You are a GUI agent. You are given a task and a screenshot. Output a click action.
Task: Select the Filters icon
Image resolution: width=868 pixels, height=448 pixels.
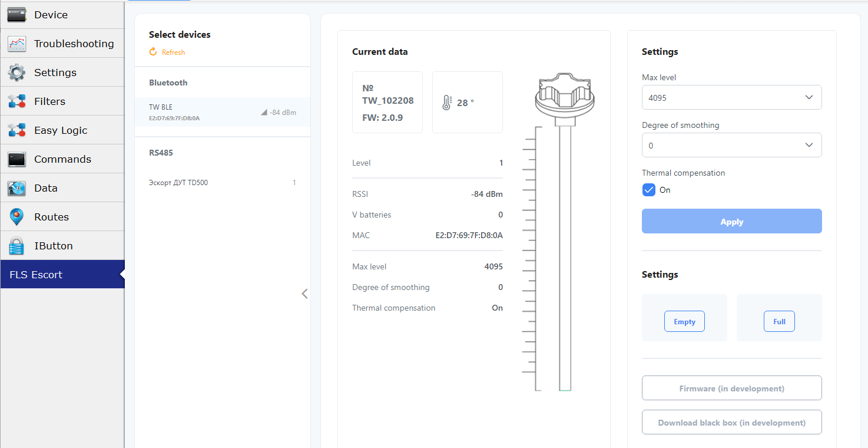[x=16, y=101]
